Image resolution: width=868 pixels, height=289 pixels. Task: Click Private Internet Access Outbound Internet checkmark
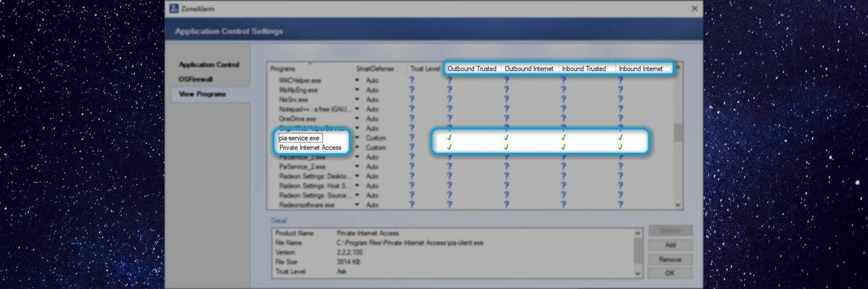(506, 147)
